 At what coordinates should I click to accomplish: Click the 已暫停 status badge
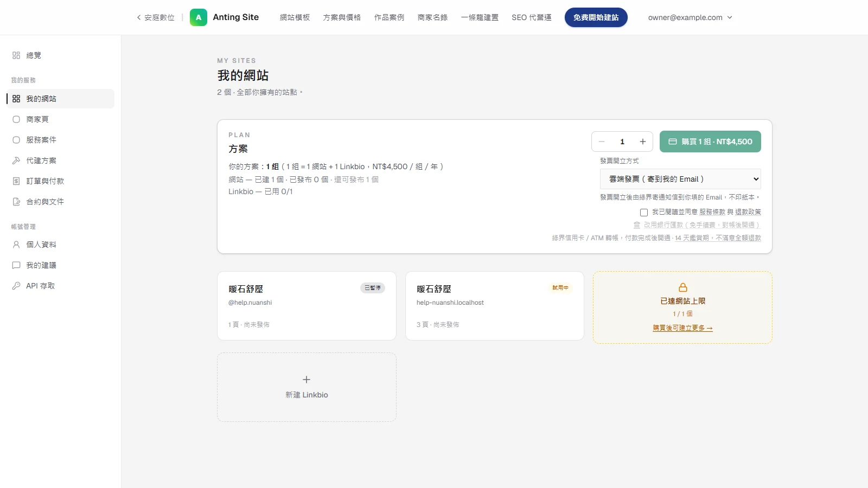[x=373, y=288]
